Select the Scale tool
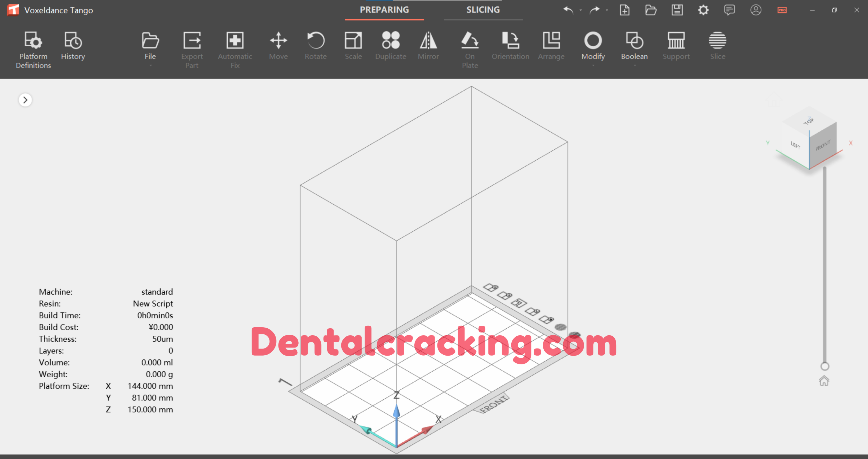The image size is (868, 459). (x=353, y=46)
